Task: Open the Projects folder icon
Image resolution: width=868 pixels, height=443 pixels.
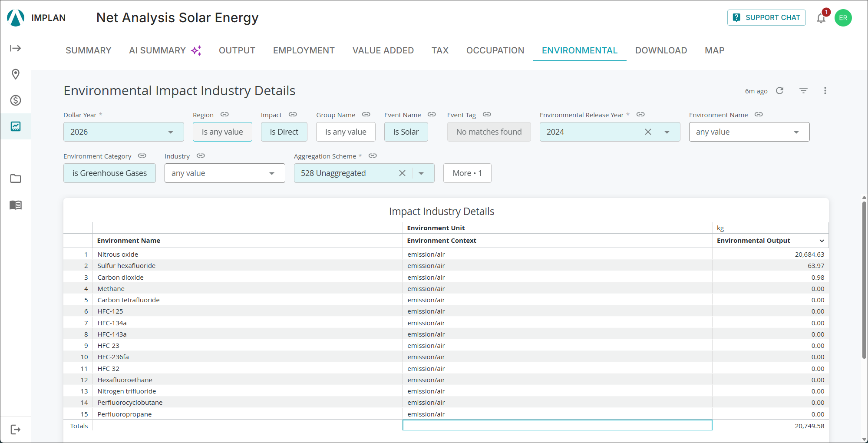Action: click(16, 179)
